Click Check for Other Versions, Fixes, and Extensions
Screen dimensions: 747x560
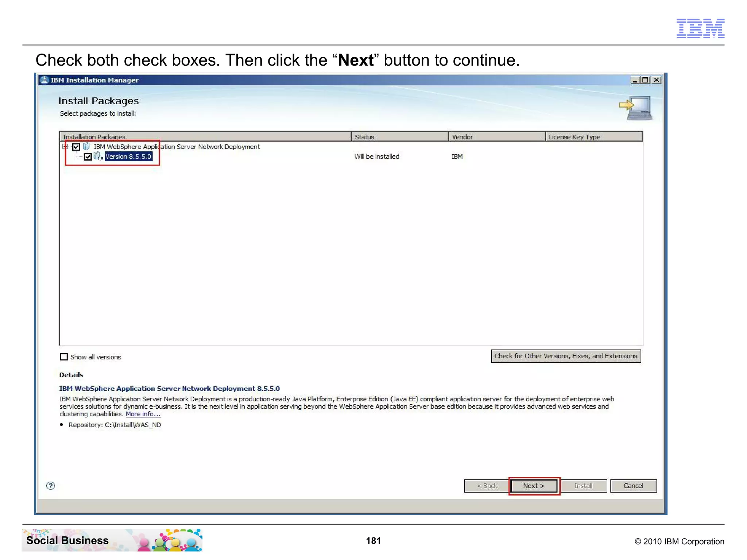point(566,356)
